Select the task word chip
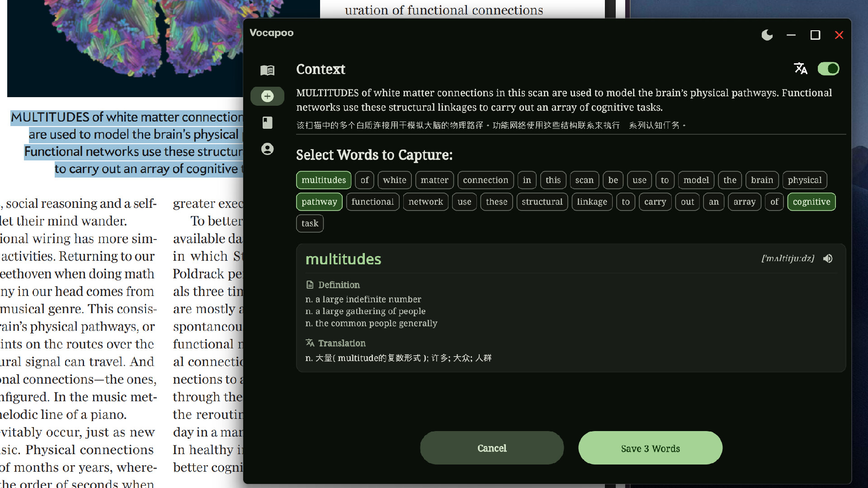This screenshot has width=868, height=488. (310, 223)
